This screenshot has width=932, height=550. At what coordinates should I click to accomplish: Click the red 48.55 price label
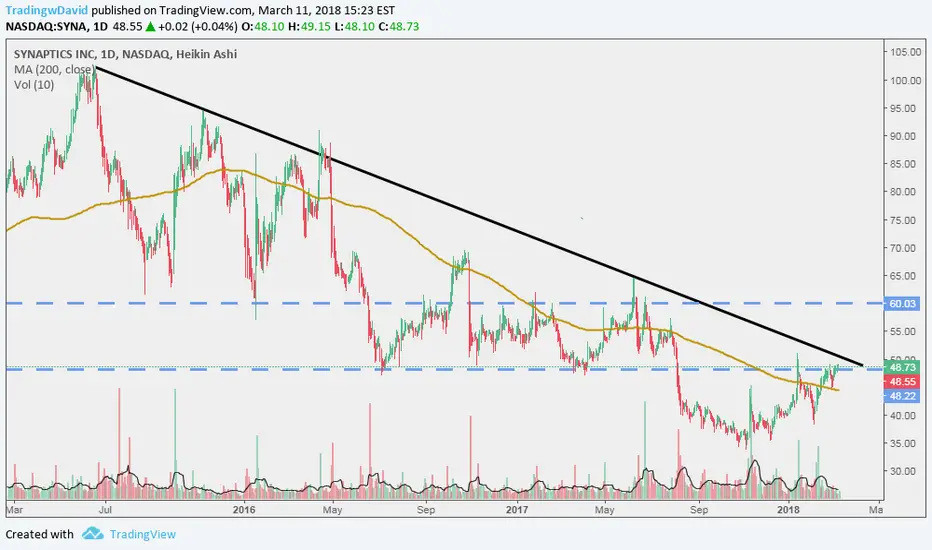(x=902, y=382)
